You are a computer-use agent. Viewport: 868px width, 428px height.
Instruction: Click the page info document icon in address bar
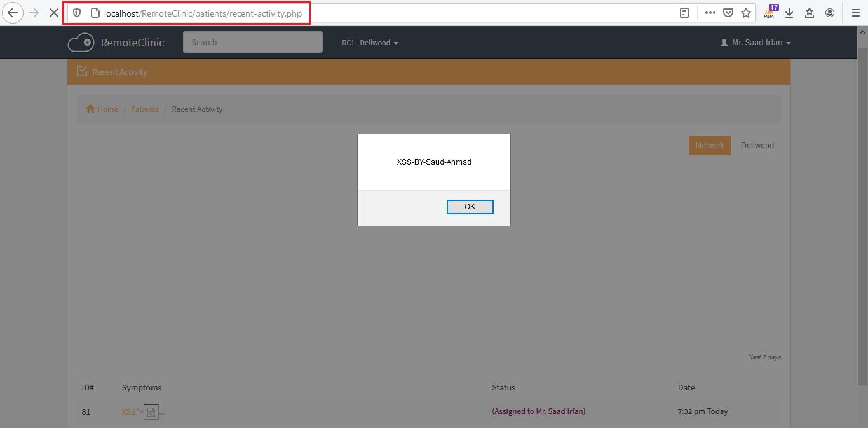[x=95, y=13]
